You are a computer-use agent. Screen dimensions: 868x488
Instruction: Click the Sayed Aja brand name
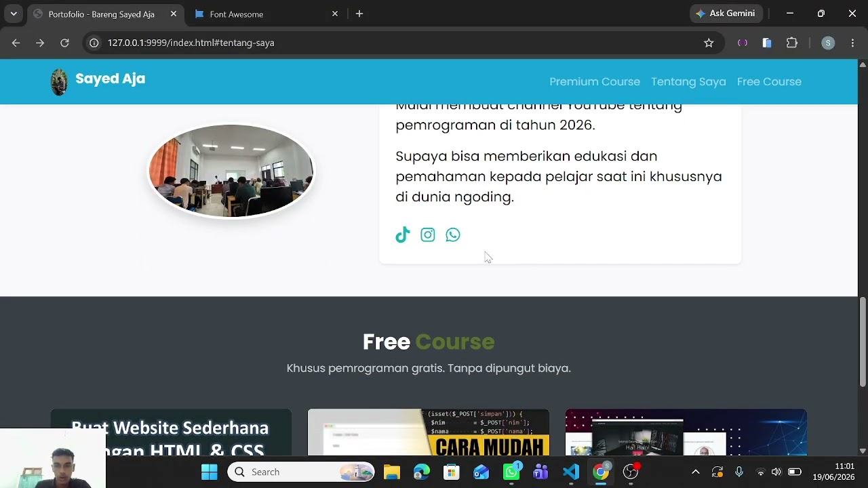(x=110, y=79)
